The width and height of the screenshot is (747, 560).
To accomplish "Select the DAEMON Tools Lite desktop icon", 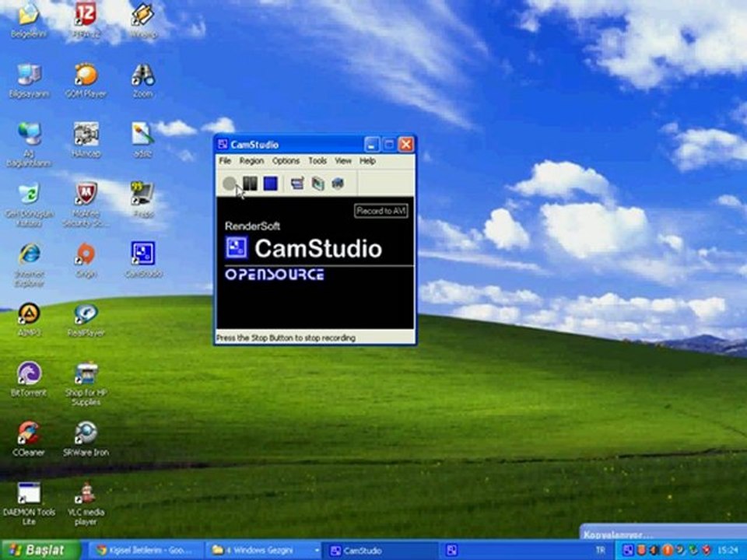I will pos(29,504).
